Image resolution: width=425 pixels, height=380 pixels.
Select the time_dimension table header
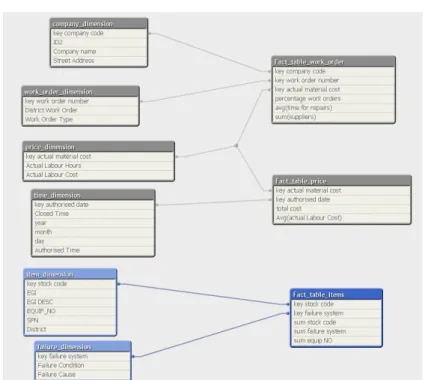click(93, 195)
